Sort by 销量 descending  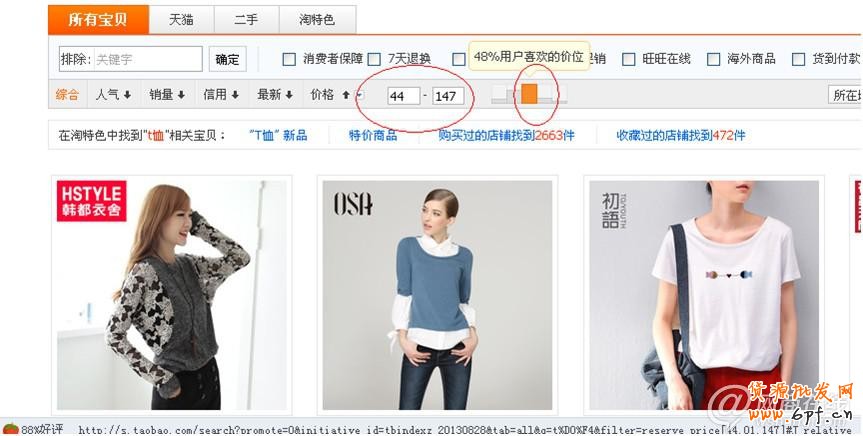[x=167, y=95]
